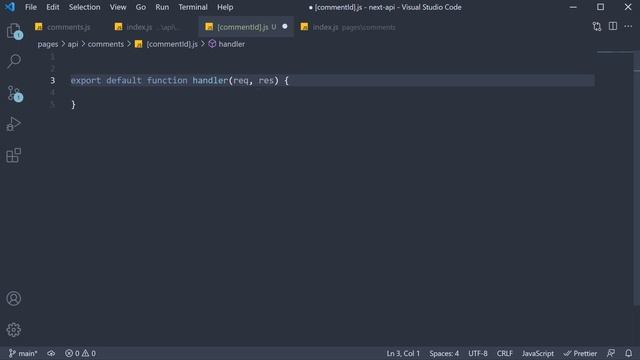Switch to index.js api tab
The height and width of the screenshot is (360, 640).
coord(152,27)
